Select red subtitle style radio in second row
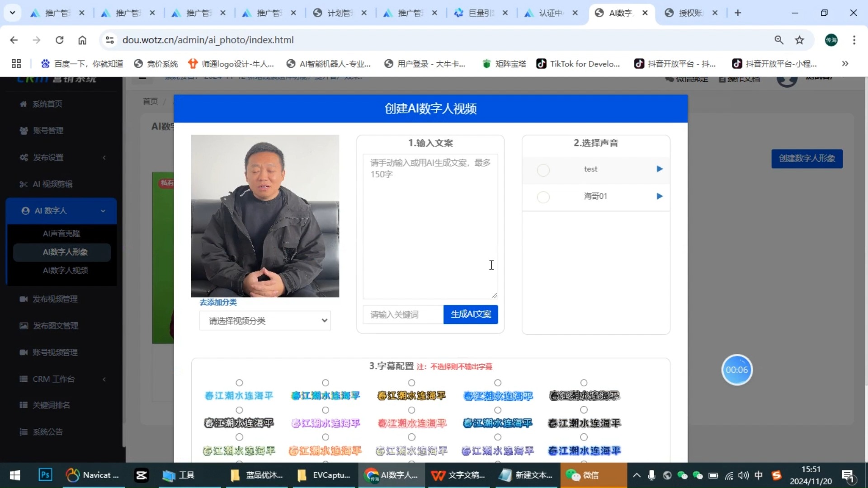868x488 pixels. click(x=411, y=410)
